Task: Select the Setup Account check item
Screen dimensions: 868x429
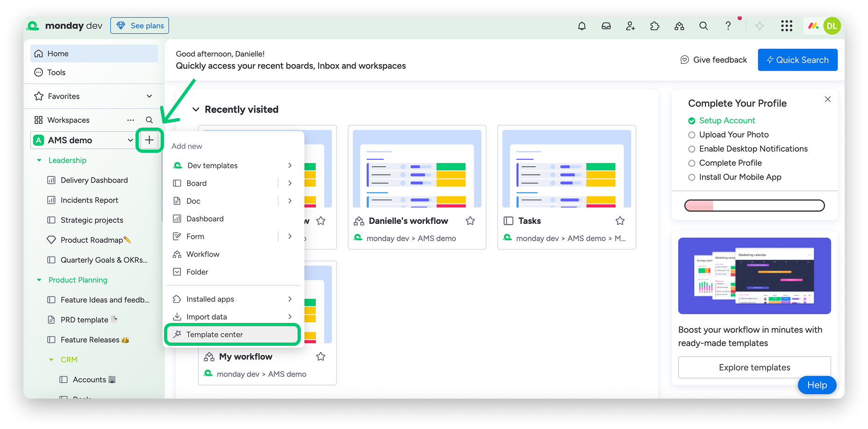Action: tap(722, 121)
